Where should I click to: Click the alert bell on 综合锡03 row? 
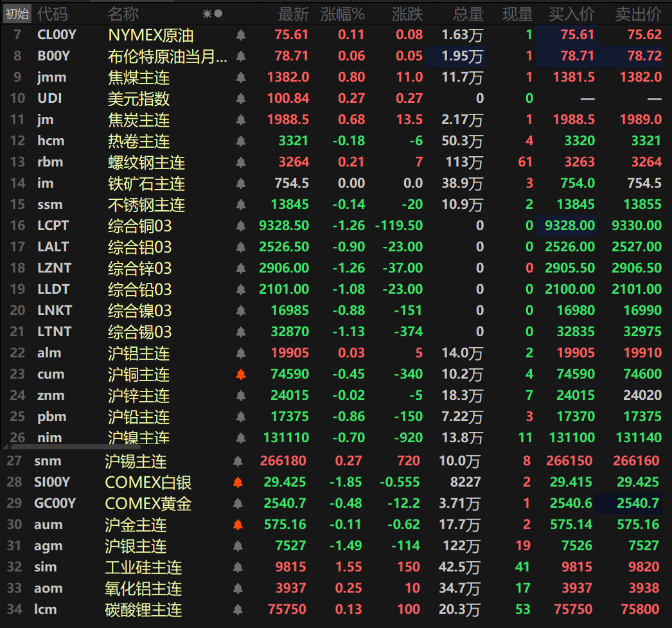241,332
